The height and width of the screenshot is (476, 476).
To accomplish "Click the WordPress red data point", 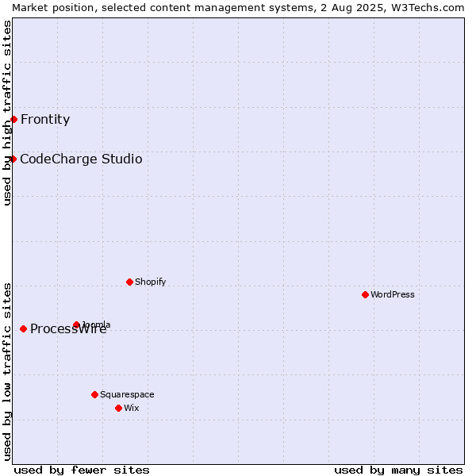I will pos(365,295).
